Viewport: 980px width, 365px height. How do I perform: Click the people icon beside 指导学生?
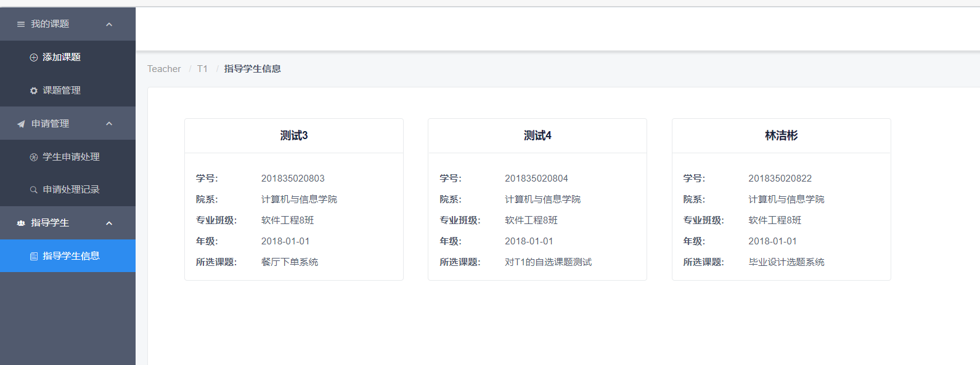point(21,223)
